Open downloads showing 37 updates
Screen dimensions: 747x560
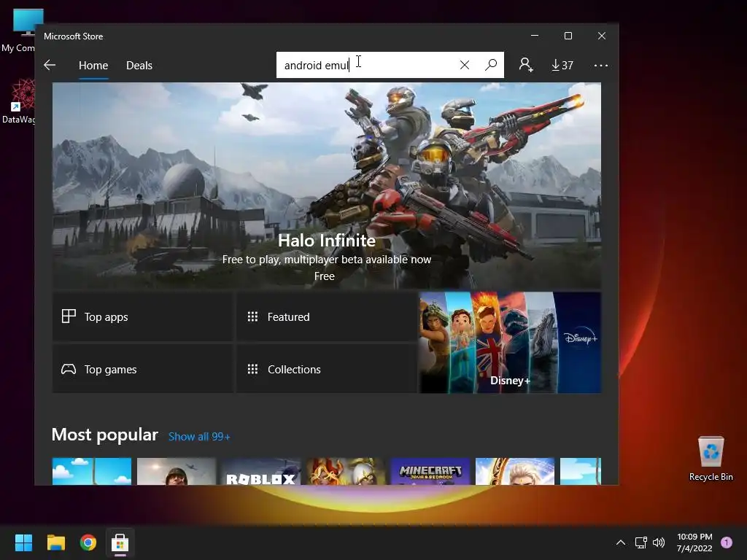[562, 65]
